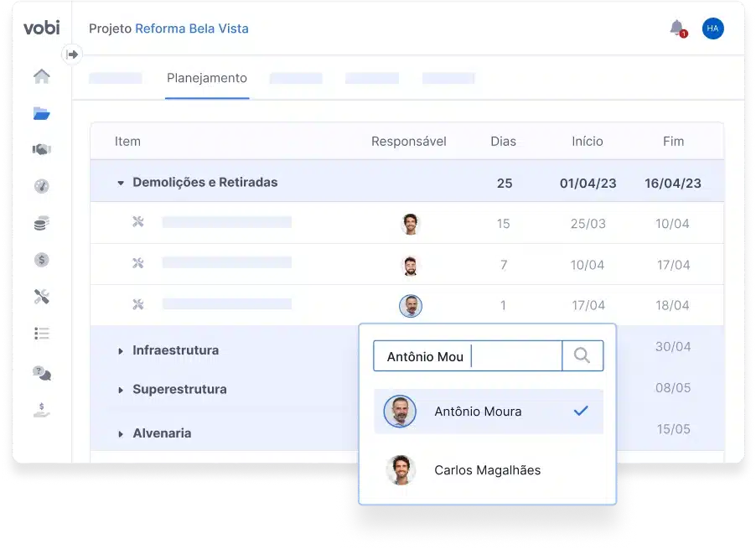Open the help chat bubbles icon

(x=41, y=372)
